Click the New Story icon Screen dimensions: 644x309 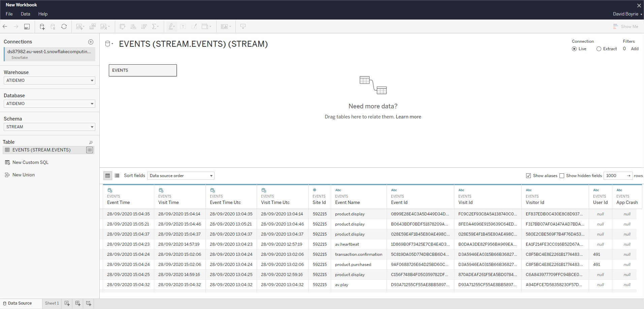89,303
